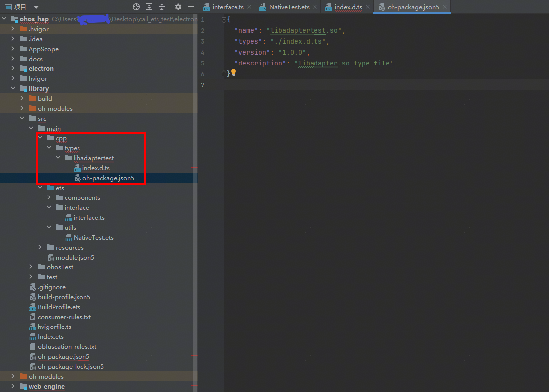
Task: Expand root-level oh_modules folder
Action: click(x=13, y=376)
